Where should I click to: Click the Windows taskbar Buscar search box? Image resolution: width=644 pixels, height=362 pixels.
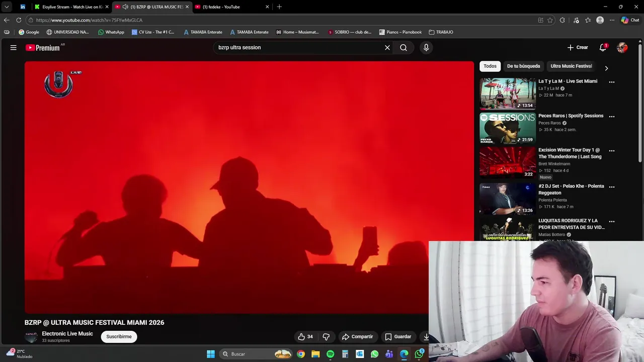(257, 354)
